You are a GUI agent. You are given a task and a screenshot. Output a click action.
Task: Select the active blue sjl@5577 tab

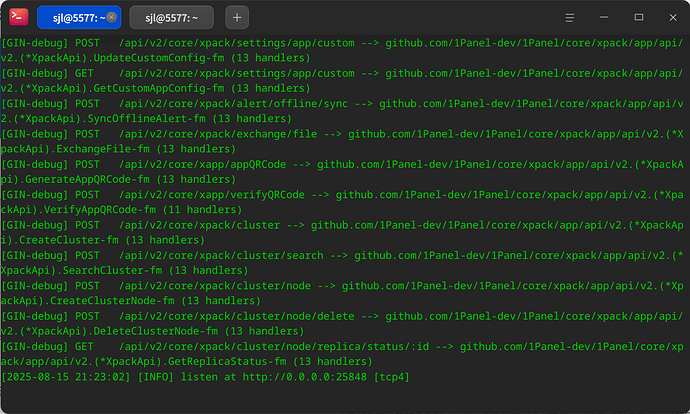point(73,18)
